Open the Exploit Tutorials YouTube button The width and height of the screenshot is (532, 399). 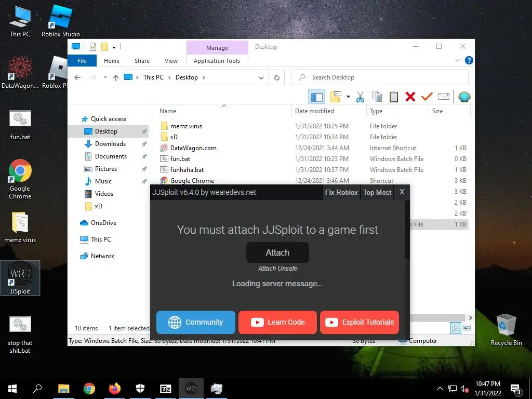[360, 322]
